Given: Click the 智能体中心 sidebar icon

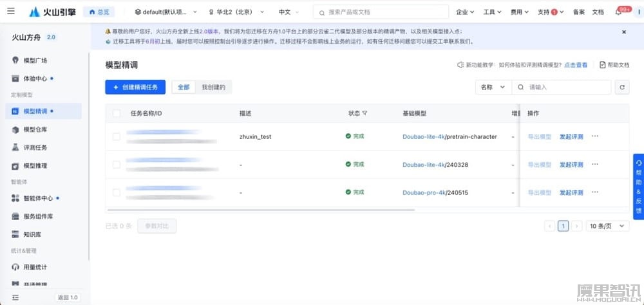Looking at the screenshot, I should (15, 198).
